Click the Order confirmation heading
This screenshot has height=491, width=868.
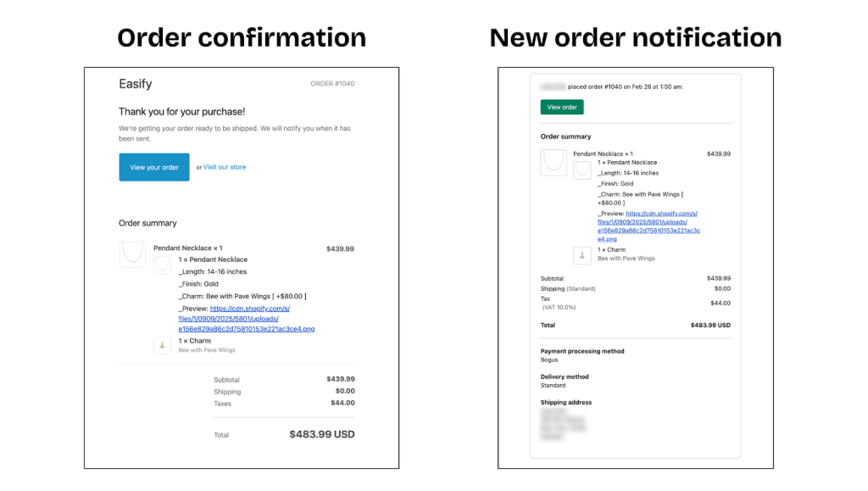click(x=242, y=38)
